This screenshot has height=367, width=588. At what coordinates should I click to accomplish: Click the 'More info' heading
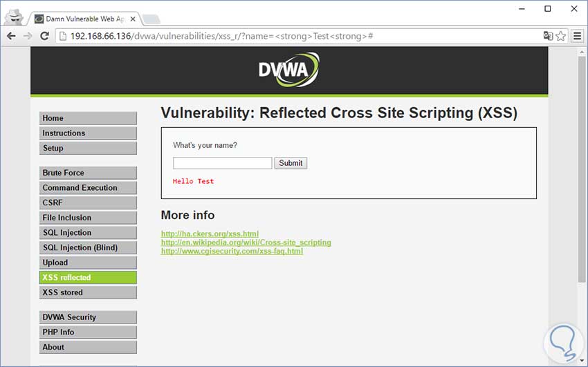pos(188,215)
